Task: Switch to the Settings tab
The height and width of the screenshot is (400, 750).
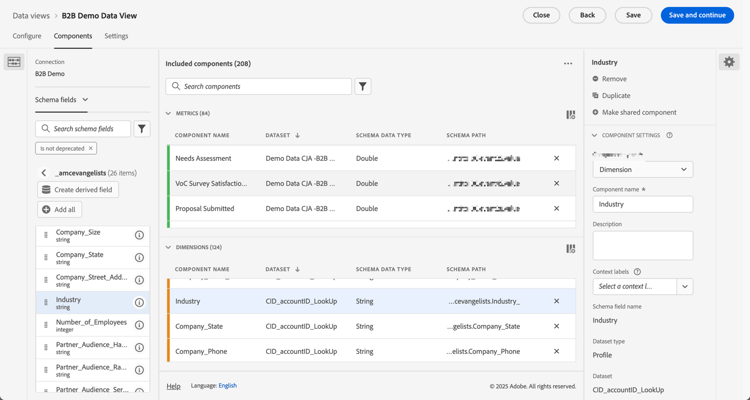Action: pos(116,36)
